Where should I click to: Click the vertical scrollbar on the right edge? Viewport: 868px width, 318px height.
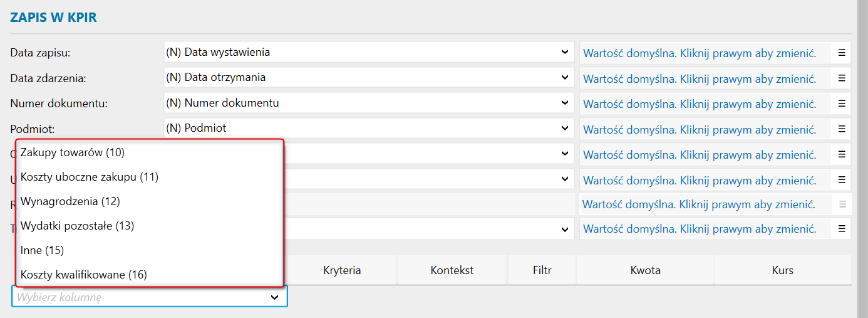(x=862, y=157)
